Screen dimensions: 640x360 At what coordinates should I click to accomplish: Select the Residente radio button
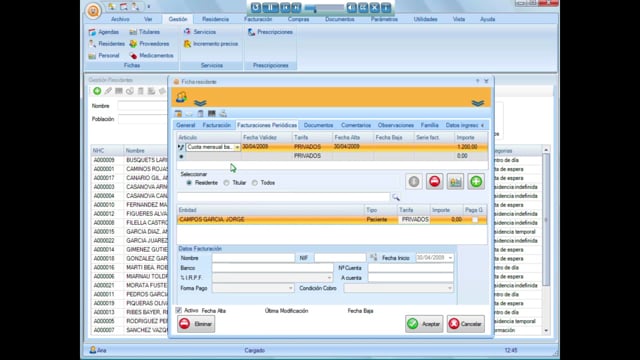coord(189,183)
